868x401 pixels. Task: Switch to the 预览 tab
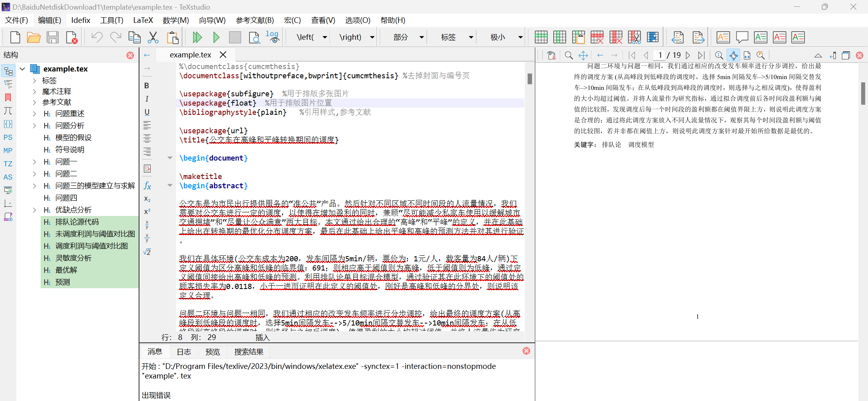pyautogui.click(x=213, y=352)
